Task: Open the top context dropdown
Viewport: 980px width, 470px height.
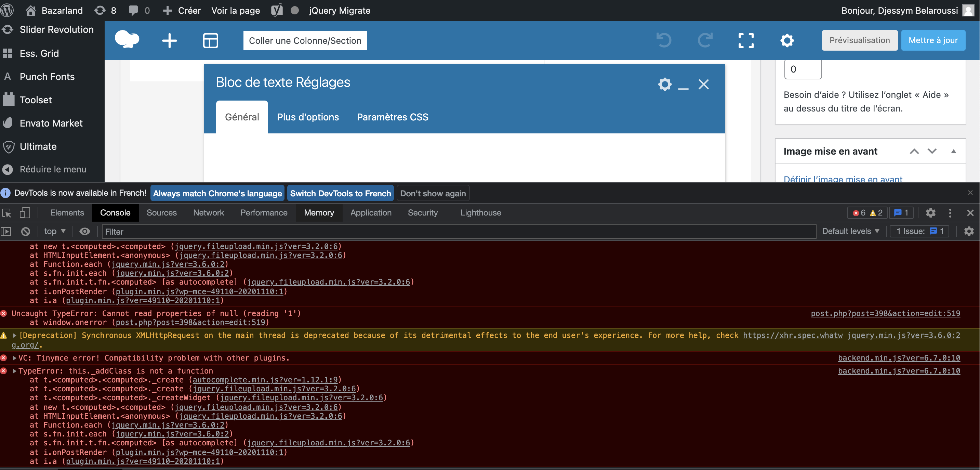Action: 55,231
